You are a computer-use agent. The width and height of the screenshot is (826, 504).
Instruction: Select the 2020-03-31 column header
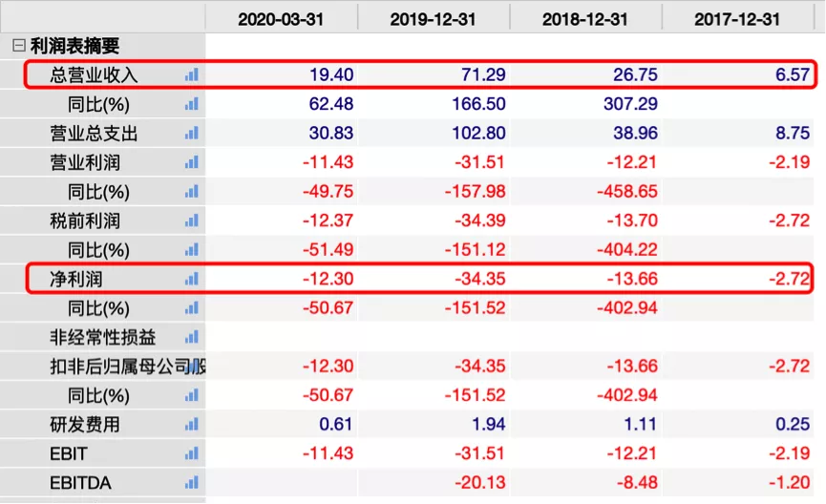click(x=281, y=19)
